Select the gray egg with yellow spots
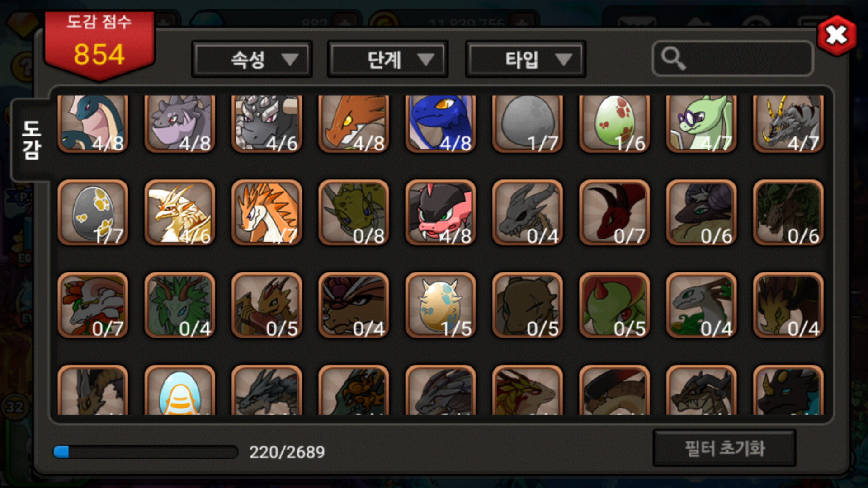 pos(93,213)
